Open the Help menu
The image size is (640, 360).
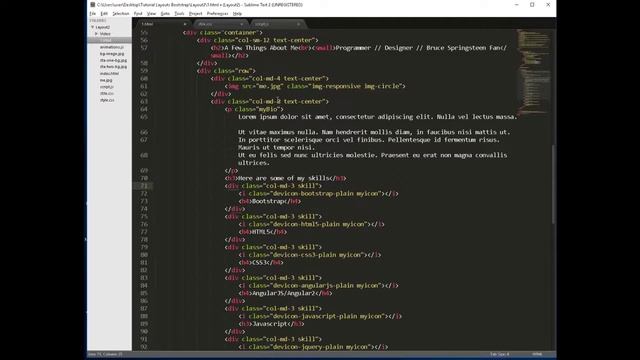[237, 13]
